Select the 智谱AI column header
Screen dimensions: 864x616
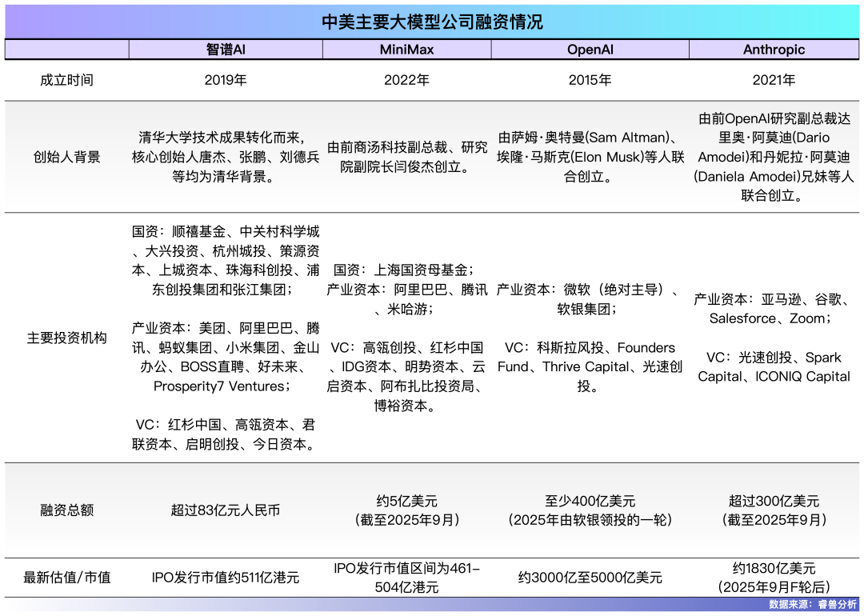point(226,50)
